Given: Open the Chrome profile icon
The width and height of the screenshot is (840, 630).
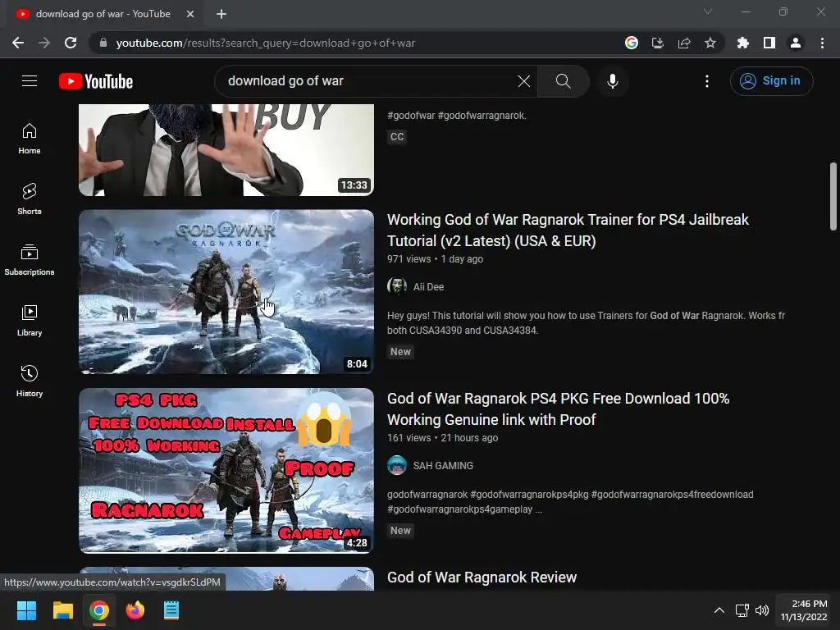Looking at the screenshot, I should (796, 43).
